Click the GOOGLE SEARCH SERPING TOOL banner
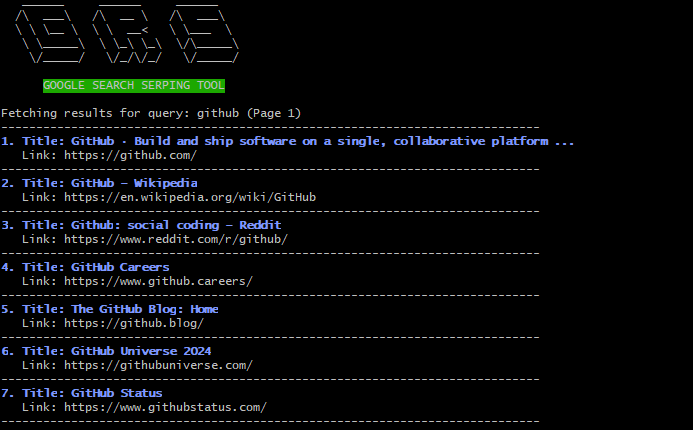 134,85
